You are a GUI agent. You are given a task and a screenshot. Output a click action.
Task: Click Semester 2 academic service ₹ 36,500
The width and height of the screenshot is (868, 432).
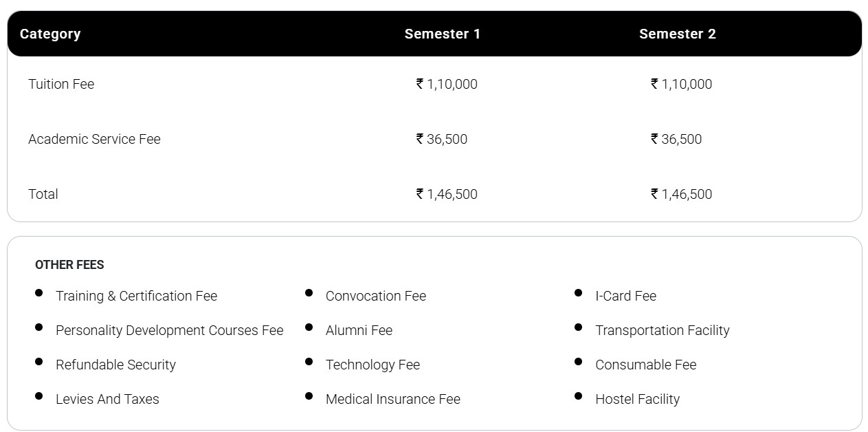(x=676, y=139)
